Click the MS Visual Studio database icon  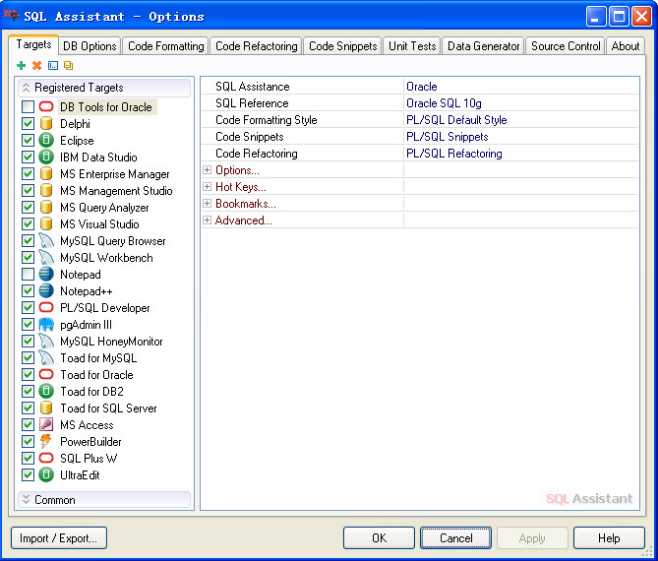pos(46,224)
